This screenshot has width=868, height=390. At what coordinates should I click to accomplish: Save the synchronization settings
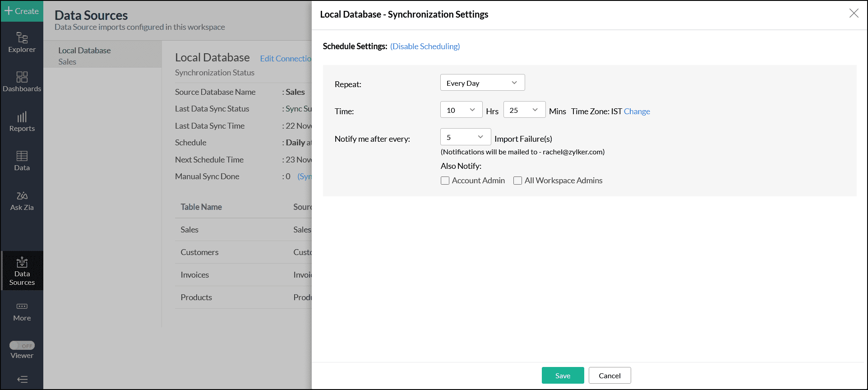563,375
